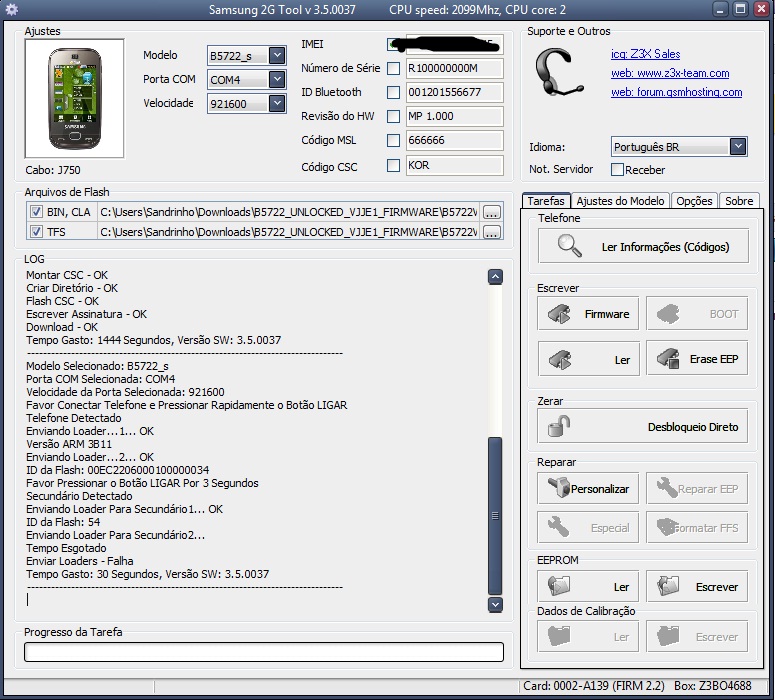This screenshot has width=775, height=700.
Task: Click the Dados de Calibração Ler folder icon
Action: (559, 636)
